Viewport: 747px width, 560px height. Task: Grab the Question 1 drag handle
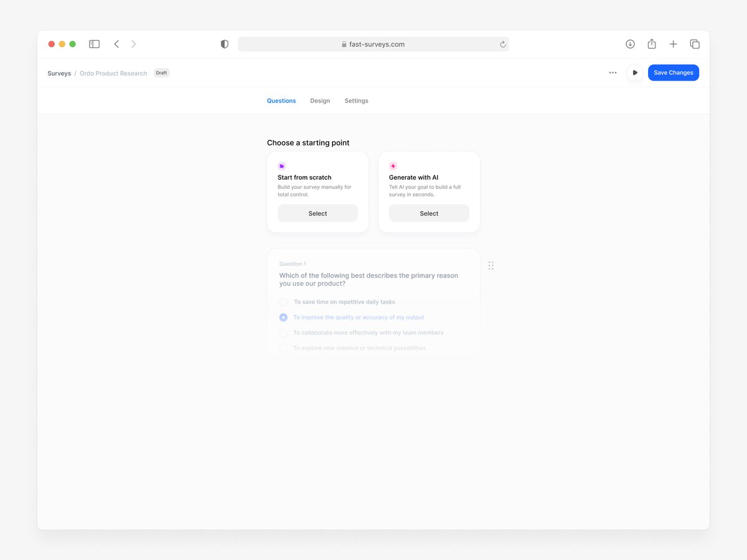(491, 266)
